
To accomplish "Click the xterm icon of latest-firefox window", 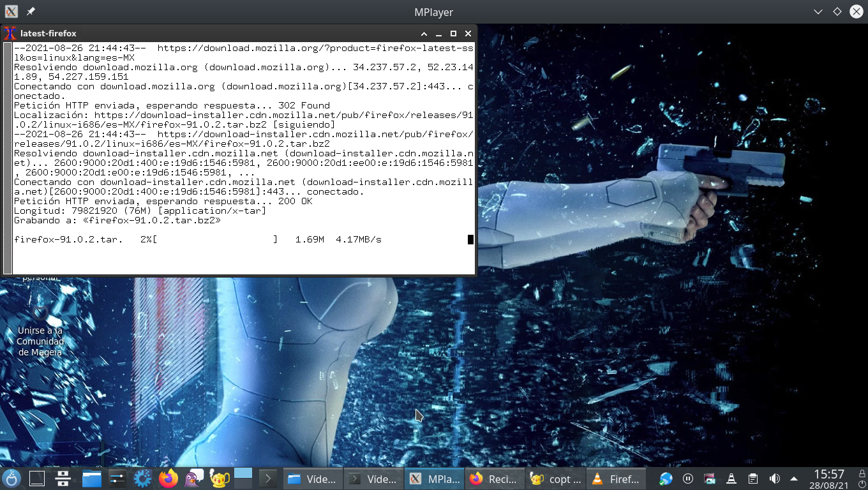I will point(10,33).
